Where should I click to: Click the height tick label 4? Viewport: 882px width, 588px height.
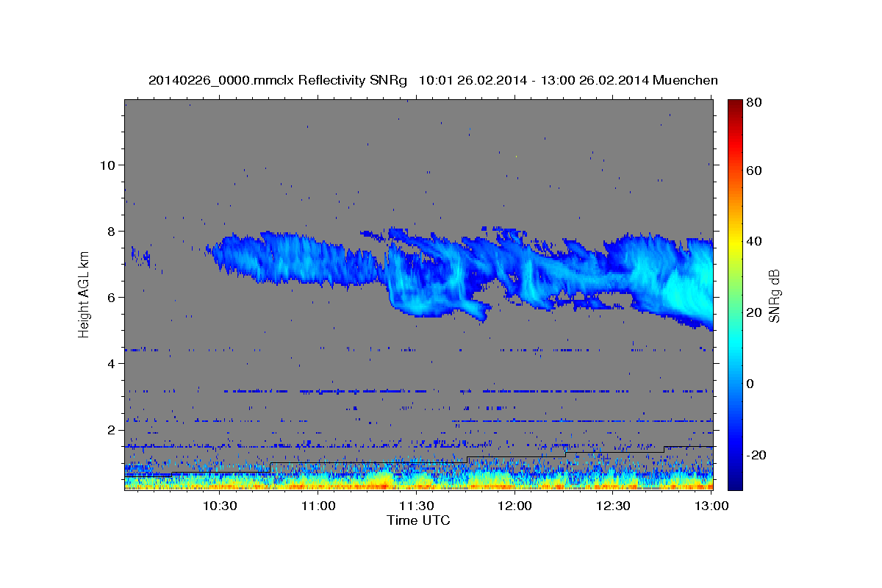112,363
